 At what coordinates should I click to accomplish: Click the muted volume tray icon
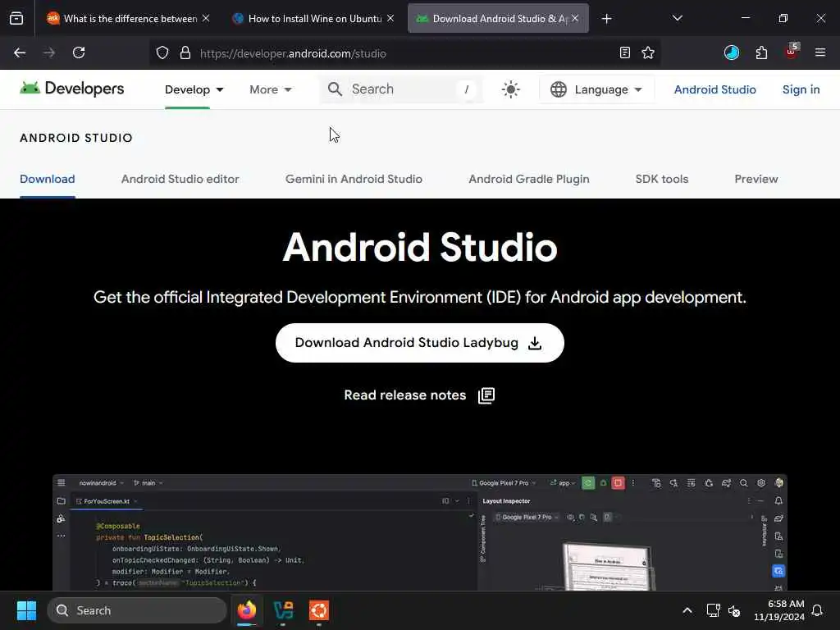[734, 610]
